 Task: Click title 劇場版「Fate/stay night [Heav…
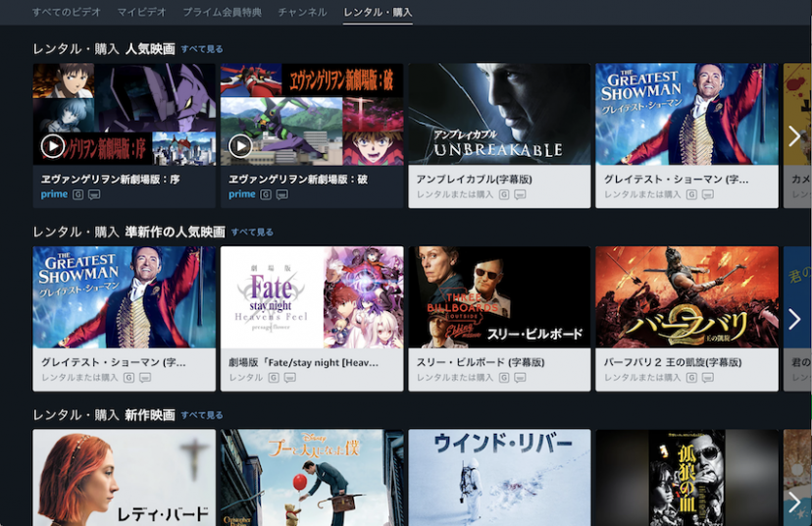[303, 362]
